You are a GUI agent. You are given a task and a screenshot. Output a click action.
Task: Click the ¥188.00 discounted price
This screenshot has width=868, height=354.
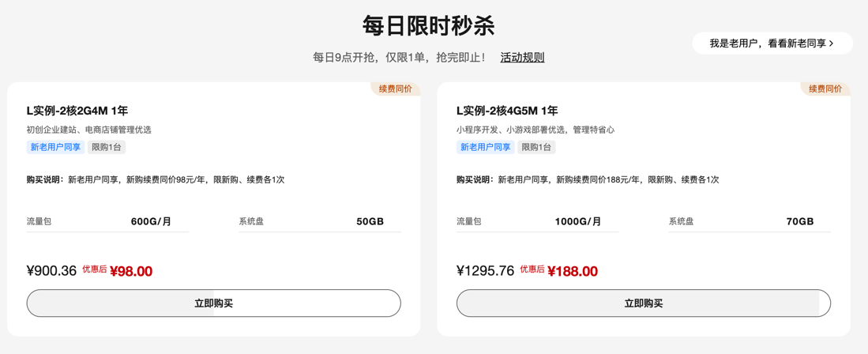click(x=573, y=271)
